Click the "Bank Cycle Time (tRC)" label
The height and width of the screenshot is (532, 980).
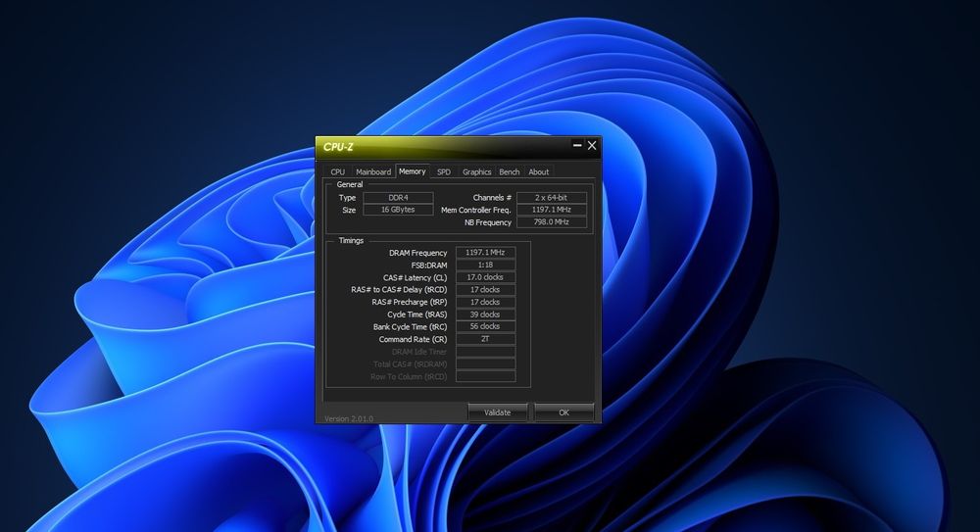tap(410, 327)
